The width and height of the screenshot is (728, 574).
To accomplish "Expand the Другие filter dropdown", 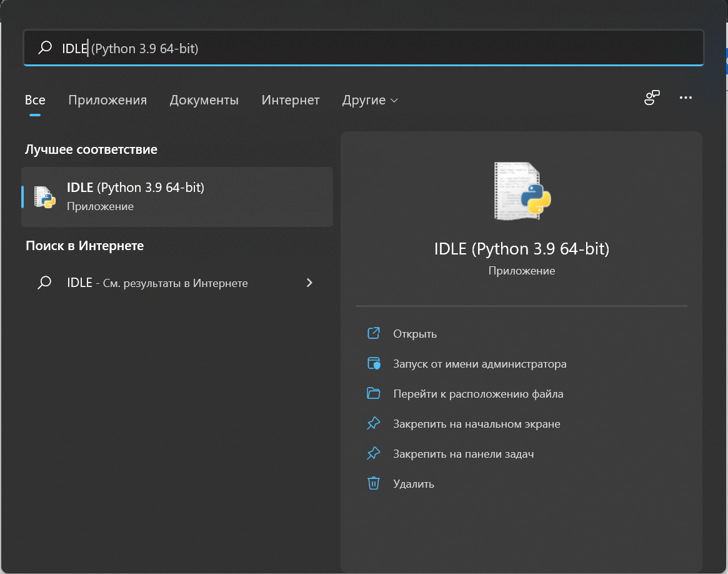I will pos(370,100).
